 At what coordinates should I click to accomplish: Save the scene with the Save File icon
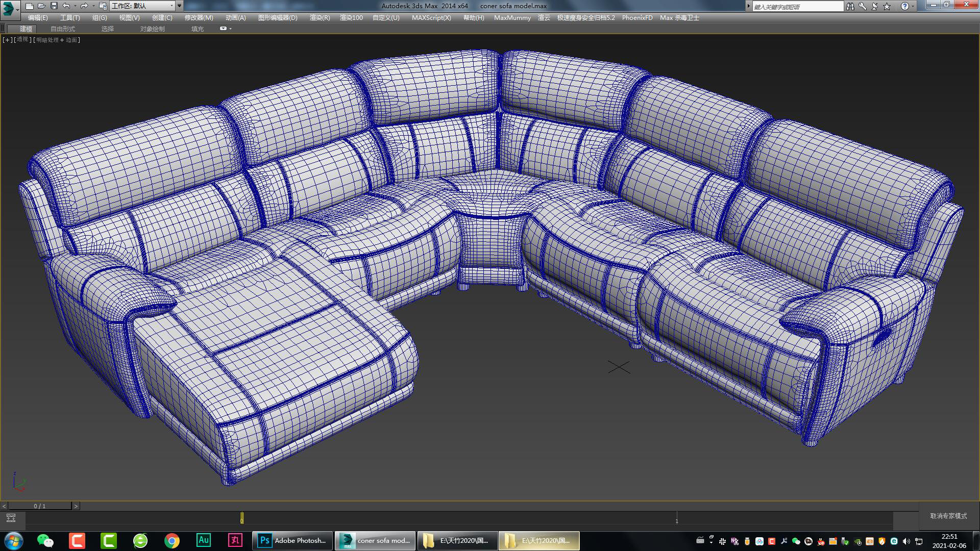click(x=53, y=6)
